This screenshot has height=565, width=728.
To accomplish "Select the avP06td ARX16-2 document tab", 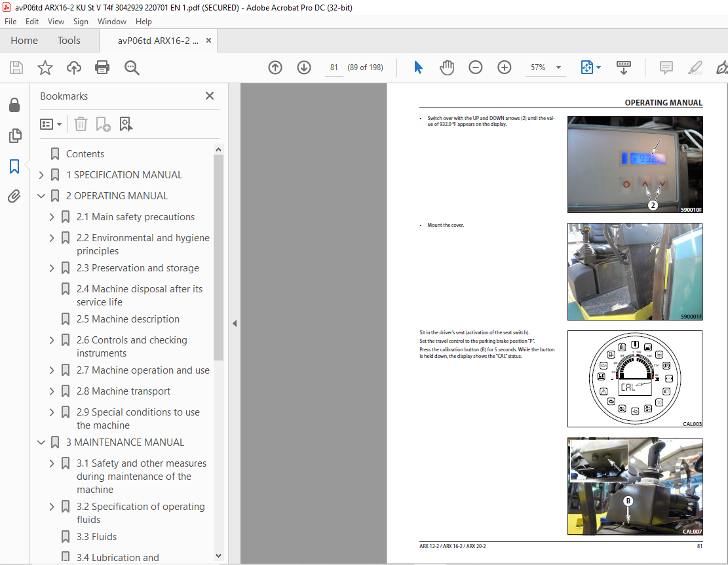I will [x=158, y=41].
